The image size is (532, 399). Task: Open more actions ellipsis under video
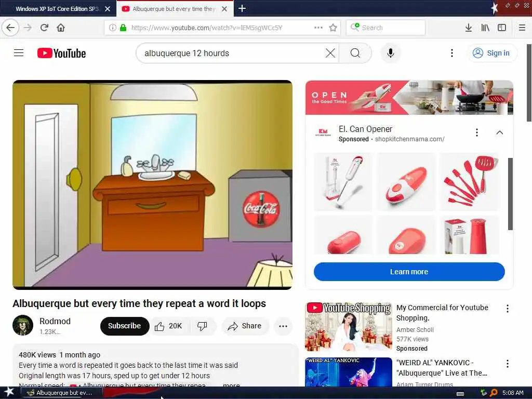coord(283,326)
